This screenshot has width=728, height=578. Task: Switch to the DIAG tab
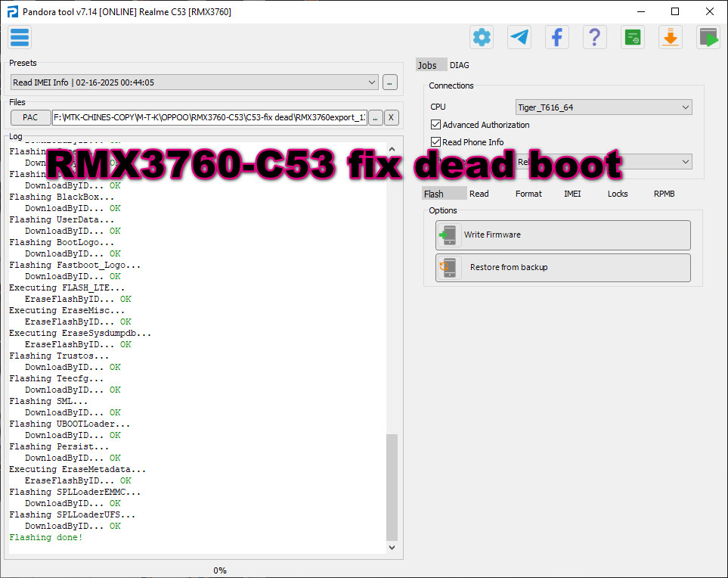click(x=460, y=66)
